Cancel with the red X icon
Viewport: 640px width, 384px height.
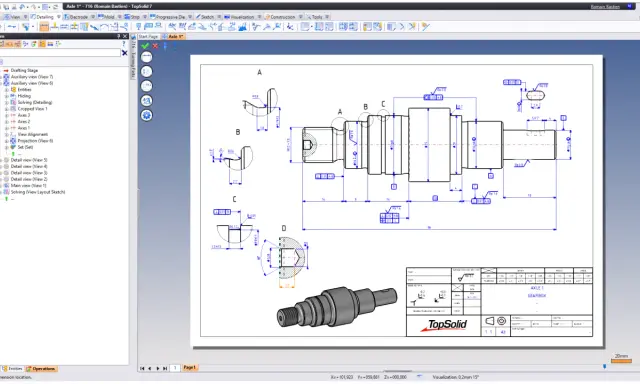pyautogui.click(x=155, y=46)
